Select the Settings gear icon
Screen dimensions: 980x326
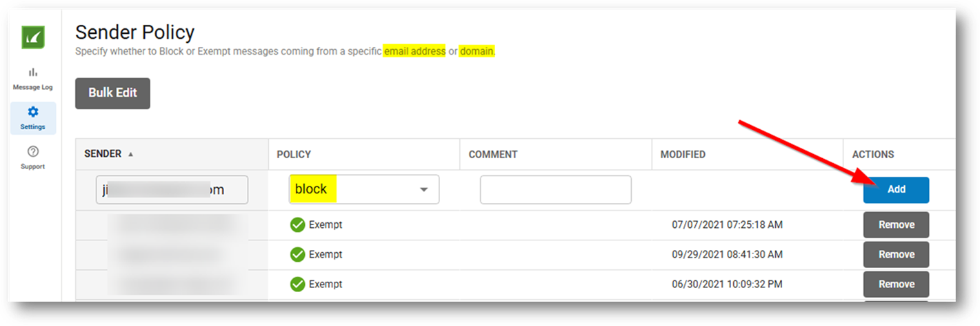coord(33,112)
